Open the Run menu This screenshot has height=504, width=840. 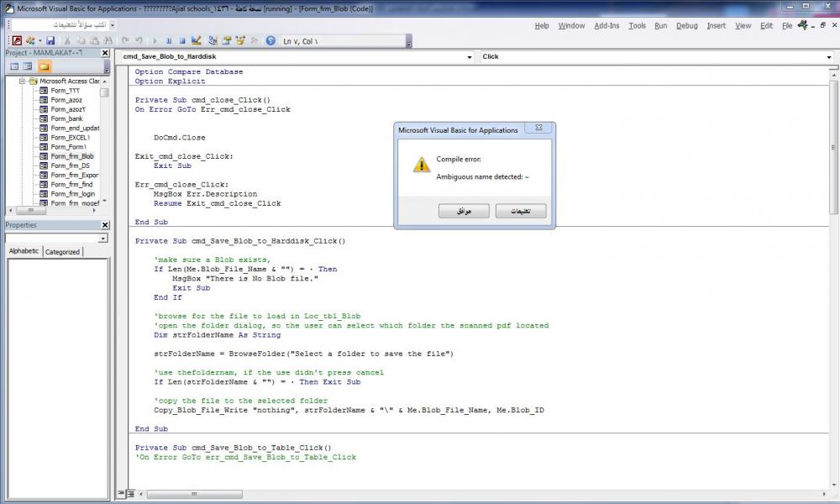[x=660, y=26]
